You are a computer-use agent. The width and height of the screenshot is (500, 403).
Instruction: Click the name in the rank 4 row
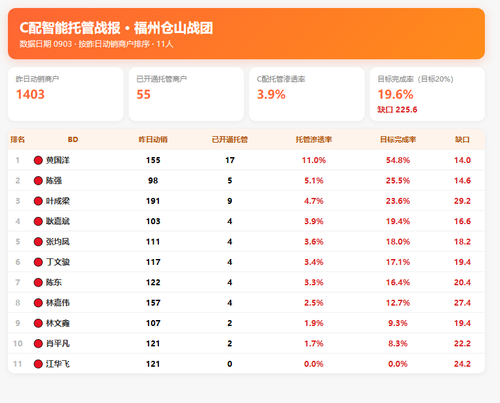click(58, 221)
